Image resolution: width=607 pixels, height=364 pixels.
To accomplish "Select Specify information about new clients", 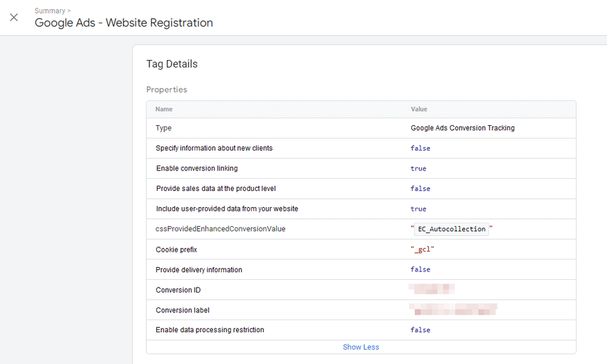I will click(x=214, y=148).
